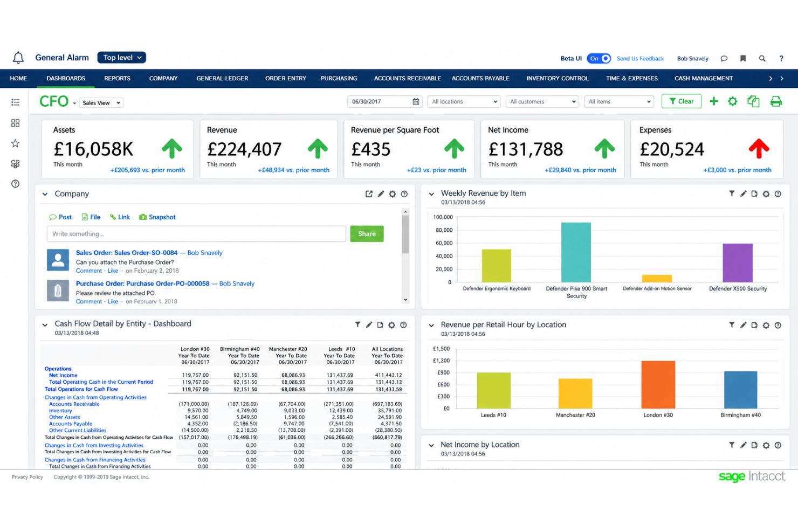The width and height of the screenshot is (798, 532).
Task: Open the All items dropdown
Action: [x=619, y=101]
